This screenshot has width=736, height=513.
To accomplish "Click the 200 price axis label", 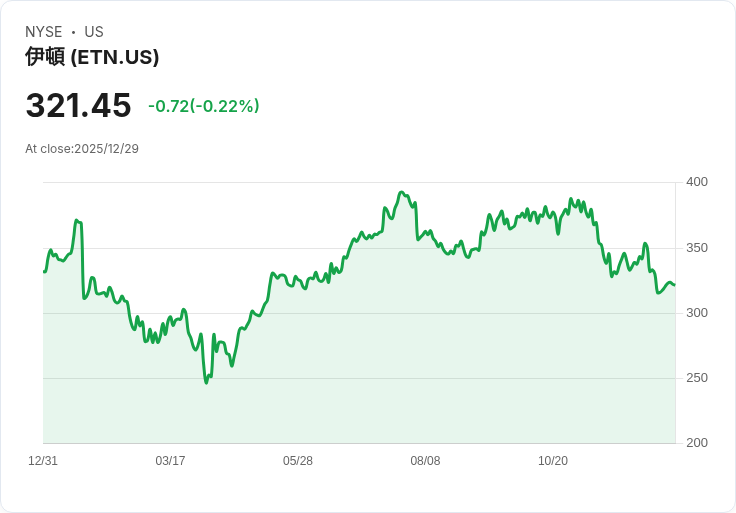I will point(697,443).
